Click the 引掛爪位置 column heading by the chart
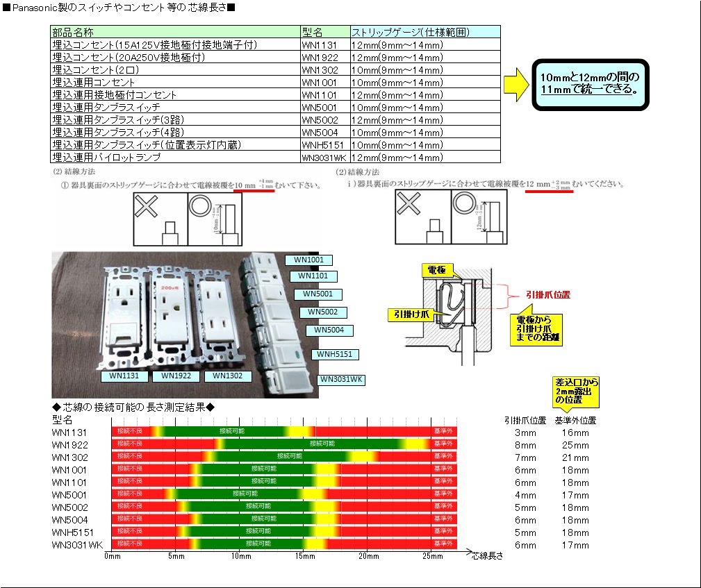 tap(525, 421)
